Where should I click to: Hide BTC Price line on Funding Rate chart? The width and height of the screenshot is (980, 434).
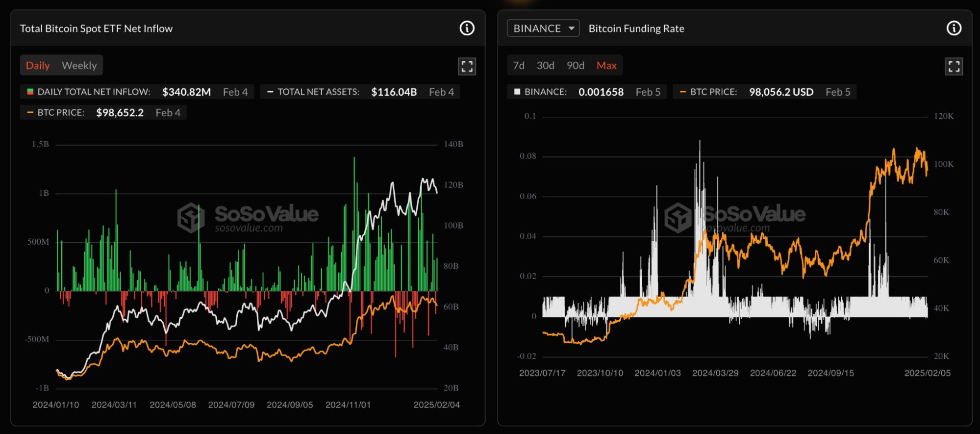tap(708, 92)
